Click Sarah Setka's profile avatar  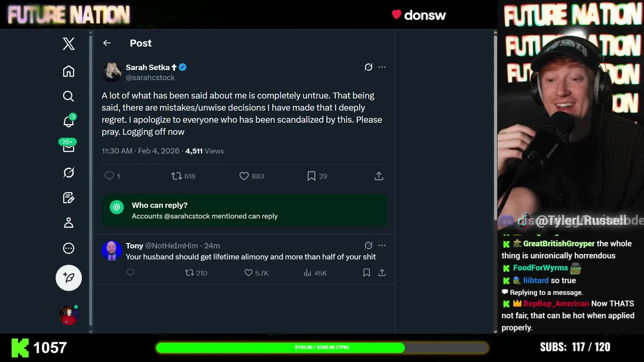[x=112, y=72]
